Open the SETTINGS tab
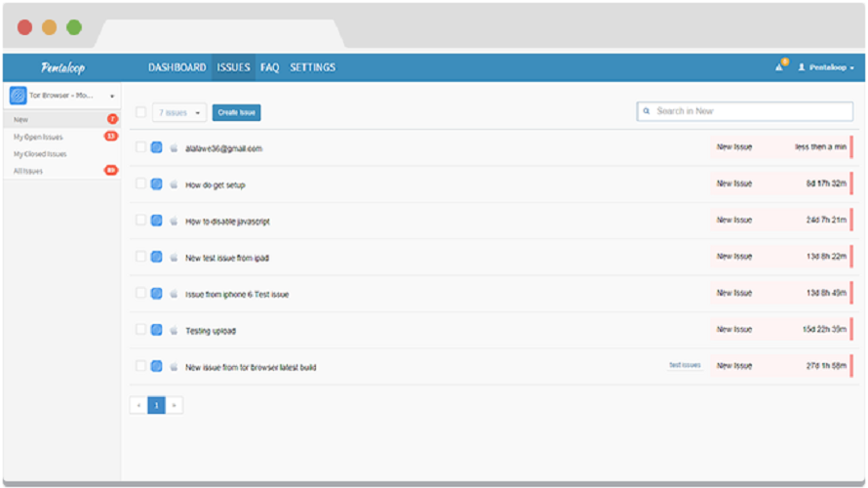 313,67
